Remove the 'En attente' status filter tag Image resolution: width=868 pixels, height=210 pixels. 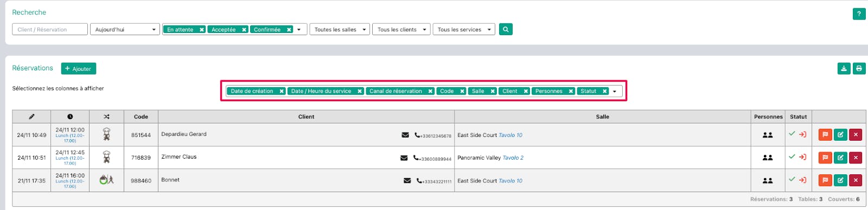click(202, 30)
